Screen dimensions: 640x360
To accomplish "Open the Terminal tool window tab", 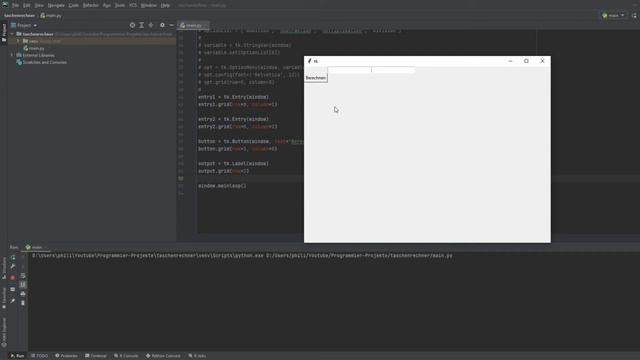I will [96, 356].
